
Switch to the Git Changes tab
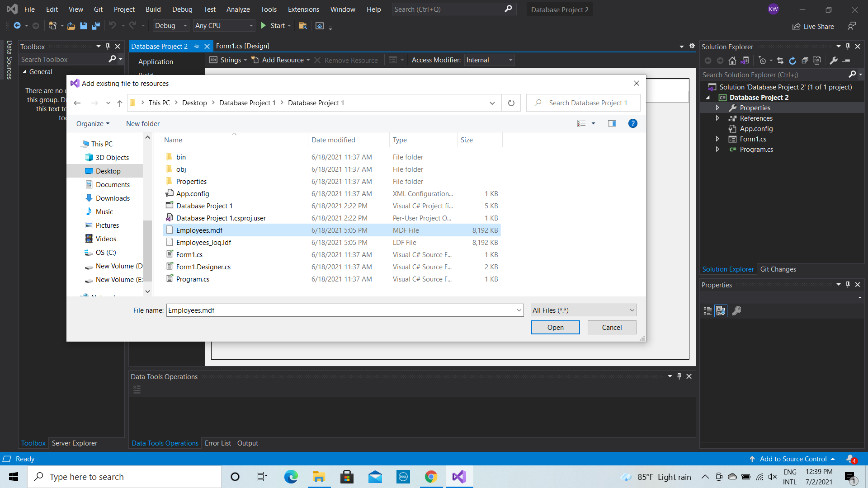pyautogui.click(x=778, y=269)
